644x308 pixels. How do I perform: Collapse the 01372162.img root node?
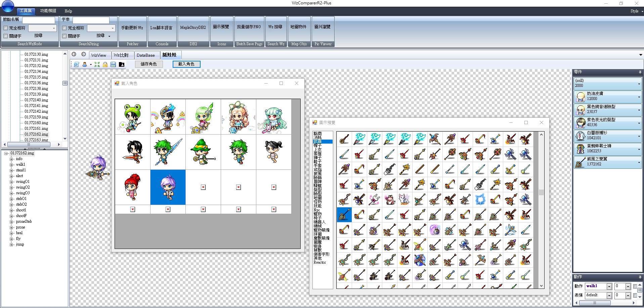6,153
